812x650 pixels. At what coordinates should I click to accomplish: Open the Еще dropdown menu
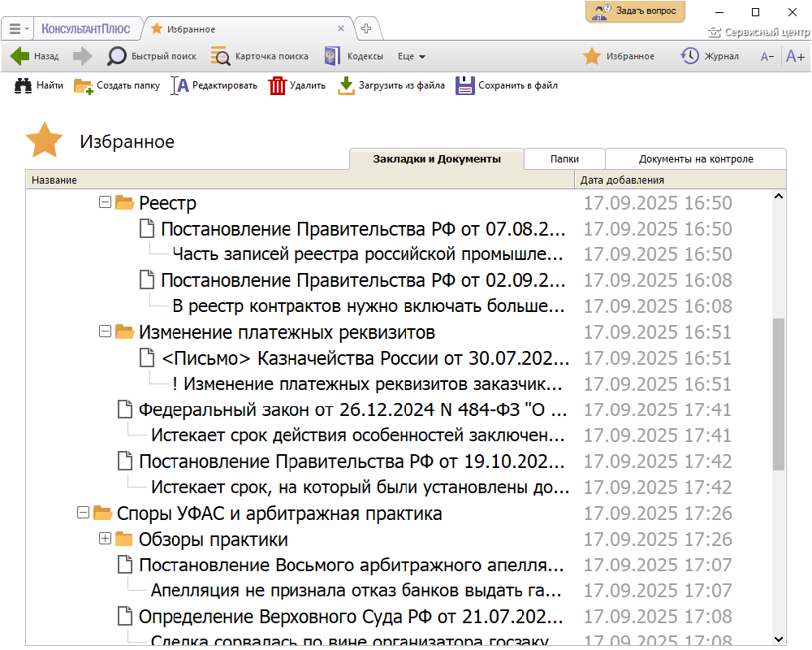[x=412, y=57]
